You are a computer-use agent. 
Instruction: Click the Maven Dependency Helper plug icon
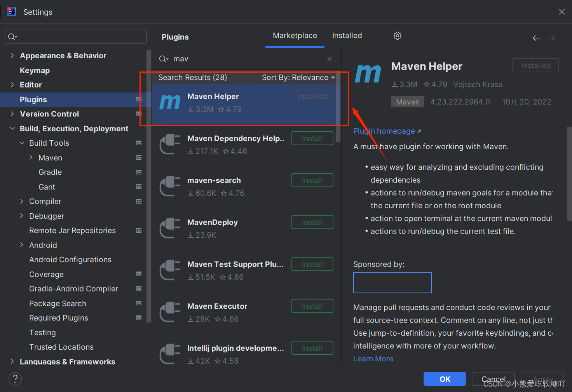(x=170, y=144)
